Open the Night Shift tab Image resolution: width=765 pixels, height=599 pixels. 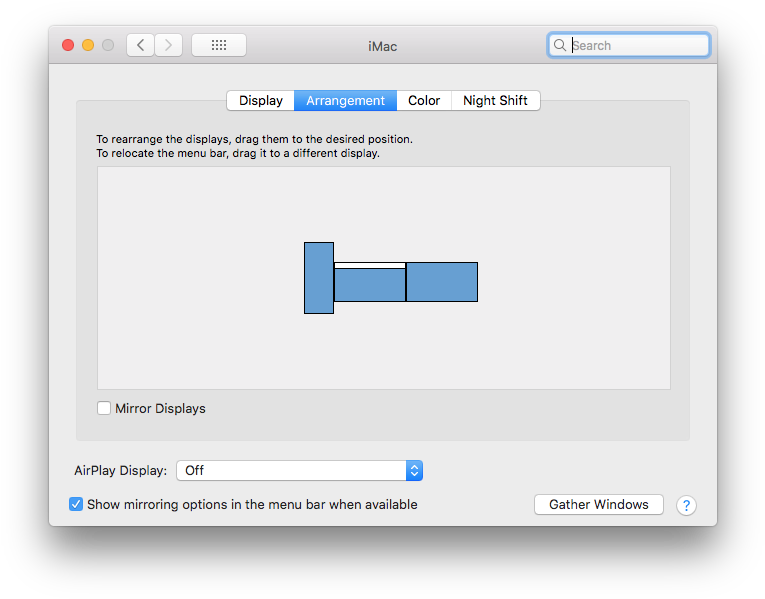[495, 100]
